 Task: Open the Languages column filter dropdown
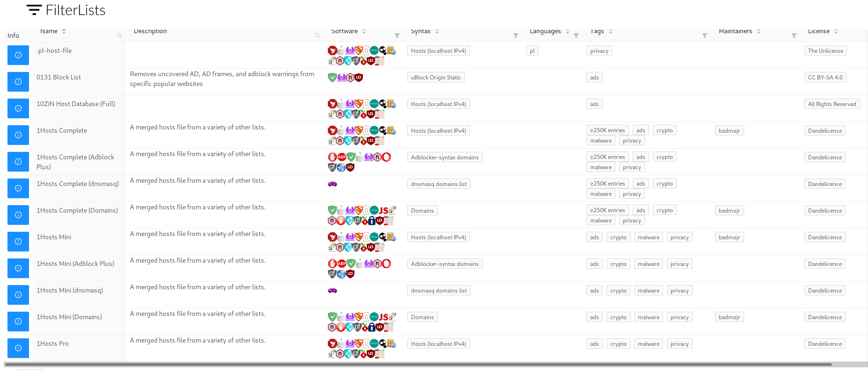pyautogui.click(x=576, y=36)
